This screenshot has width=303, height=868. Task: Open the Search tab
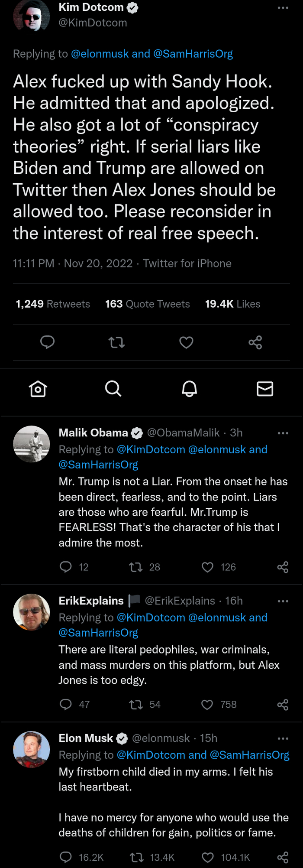113,389
